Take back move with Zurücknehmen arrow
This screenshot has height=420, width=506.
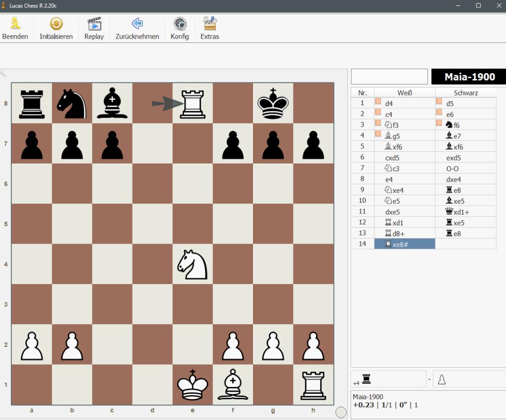(x=137, y=24)
